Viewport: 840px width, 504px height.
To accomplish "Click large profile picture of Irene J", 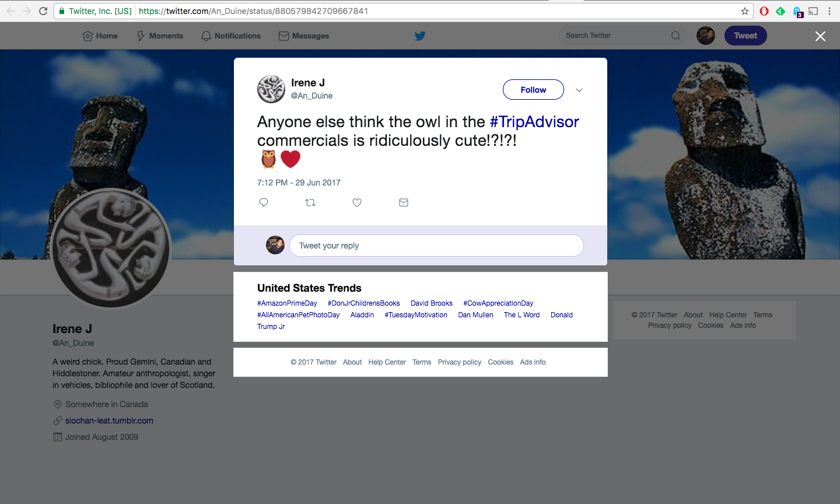I will (x=111, y=249).
